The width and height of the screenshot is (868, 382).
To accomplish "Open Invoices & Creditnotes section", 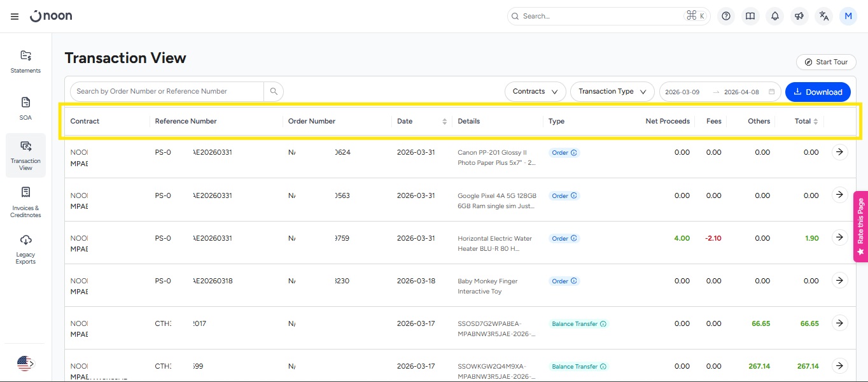I will tap(25, 202).
